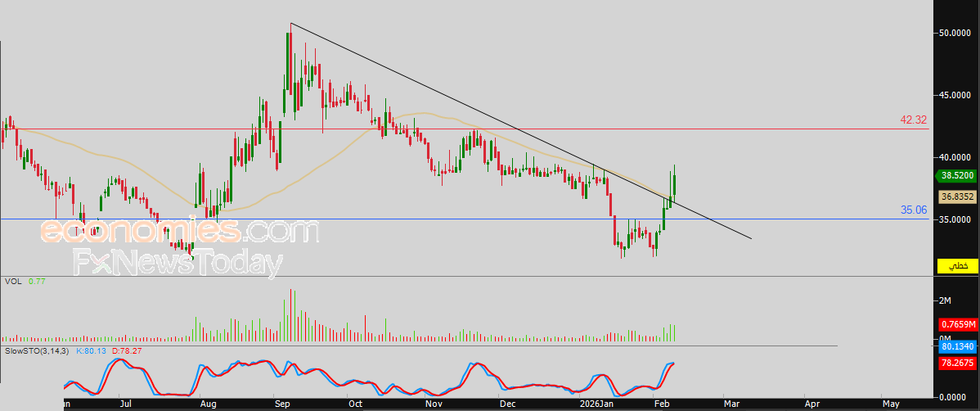Click the Apr date axis label
Viewport: 980px width, 411px height.
pyautogui.click(x=811, y=404)
